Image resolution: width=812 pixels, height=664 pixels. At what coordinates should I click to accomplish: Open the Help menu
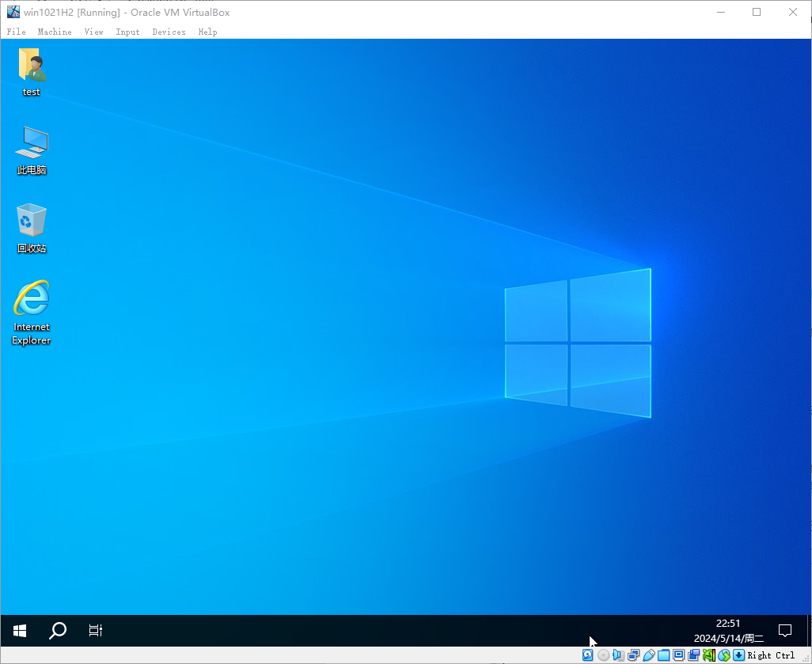coord(207,32)
